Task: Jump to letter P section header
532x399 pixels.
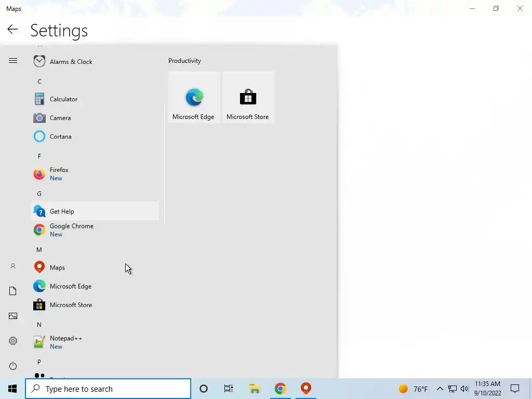Action: coord(39,362)
